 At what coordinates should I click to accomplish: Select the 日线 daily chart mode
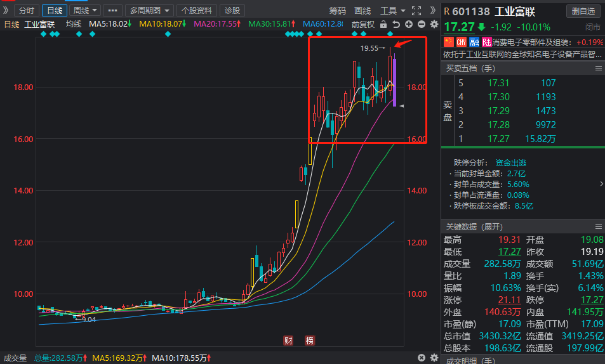(x=54, y=10)
